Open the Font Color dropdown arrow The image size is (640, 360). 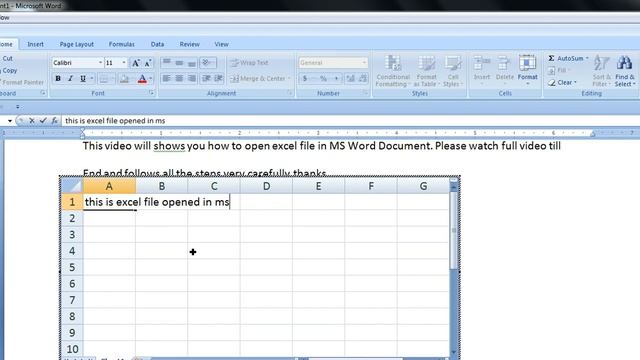[151, 78]
